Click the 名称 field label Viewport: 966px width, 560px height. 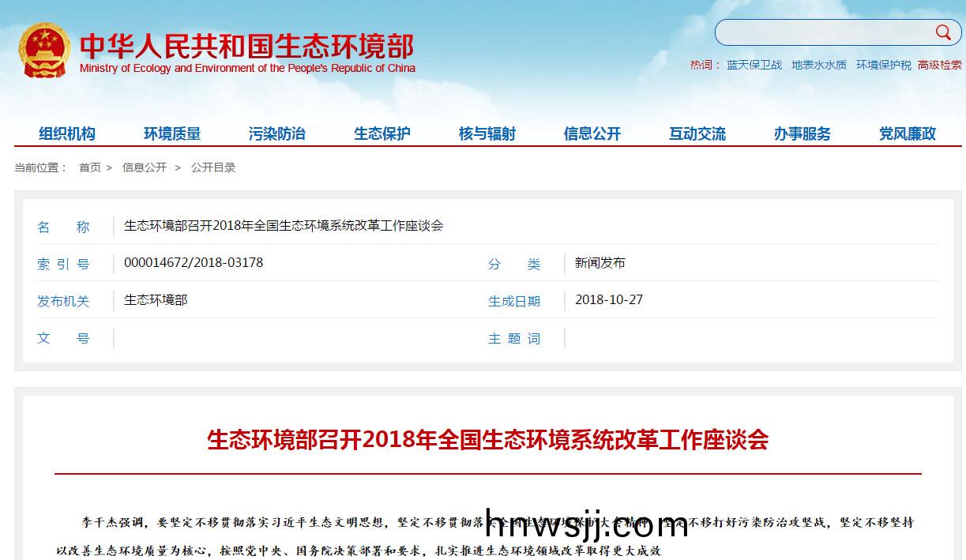coord(63,227)
